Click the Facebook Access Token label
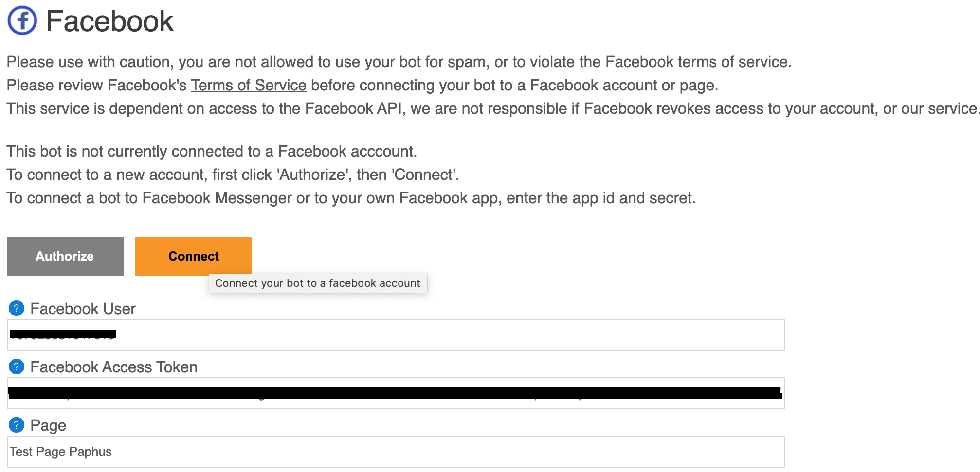This screenshot has width=980, height=472. click(114, 367)
